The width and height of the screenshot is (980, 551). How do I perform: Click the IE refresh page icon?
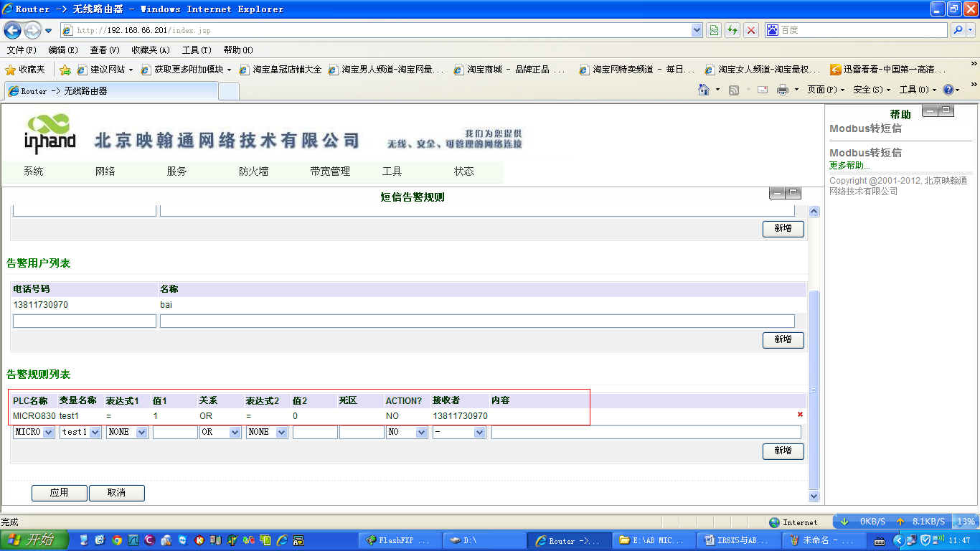[732, 30]
